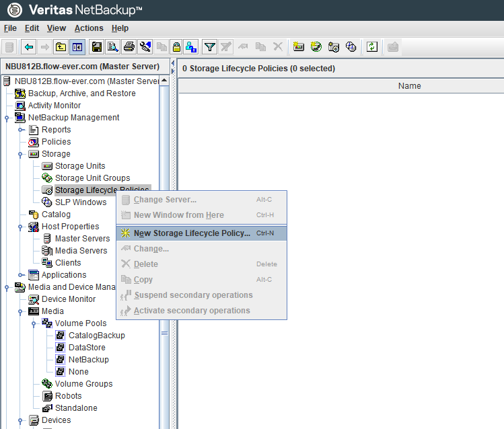Select Storage Units in the tree
The width and height of the screenshot is (504, 429).
coord(80,166)
